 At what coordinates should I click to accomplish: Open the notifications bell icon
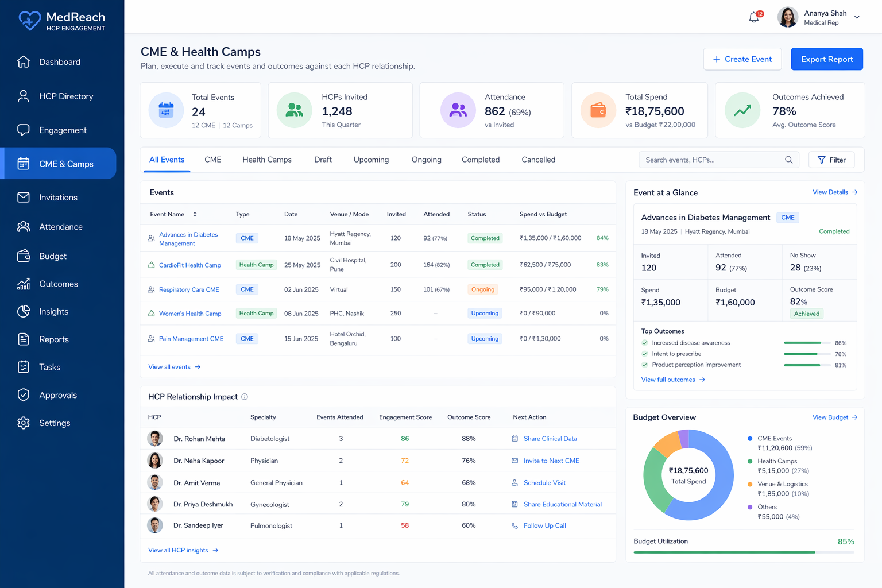click(x=754, y=18)
